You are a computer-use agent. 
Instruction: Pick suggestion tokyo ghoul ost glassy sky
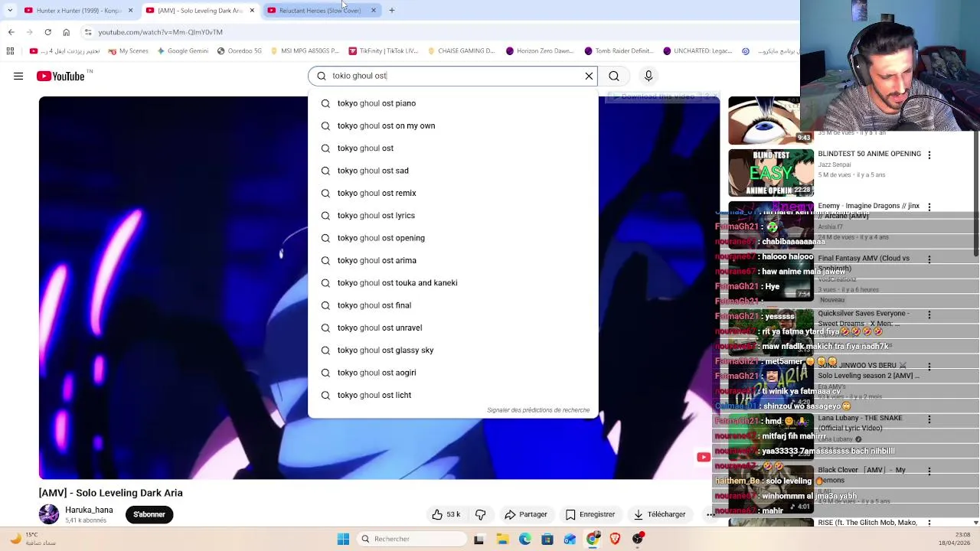(453, 350)
